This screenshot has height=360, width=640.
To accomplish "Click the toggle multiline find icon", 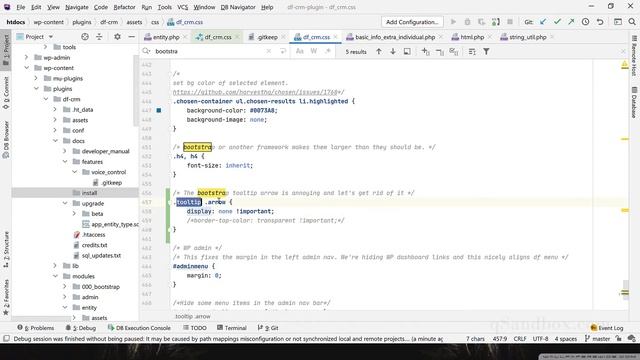I will tap(283, 51).
